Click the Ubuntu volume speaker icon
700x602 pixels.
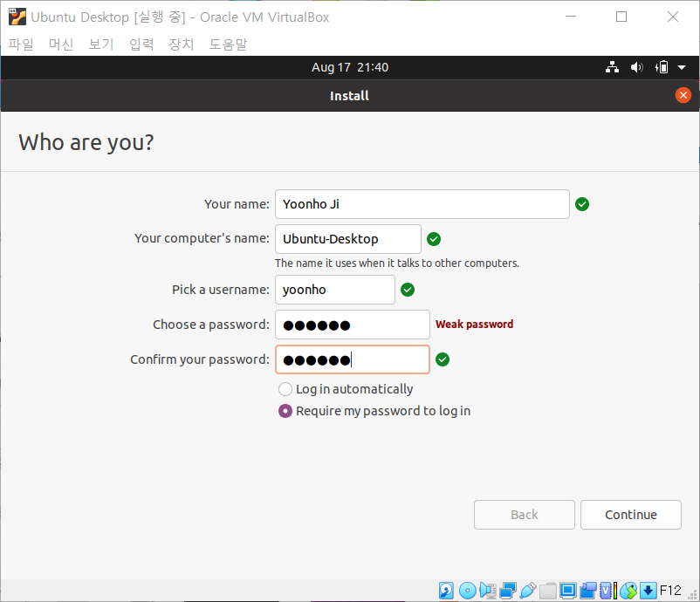pyautogui.click(x=636, y=67)
